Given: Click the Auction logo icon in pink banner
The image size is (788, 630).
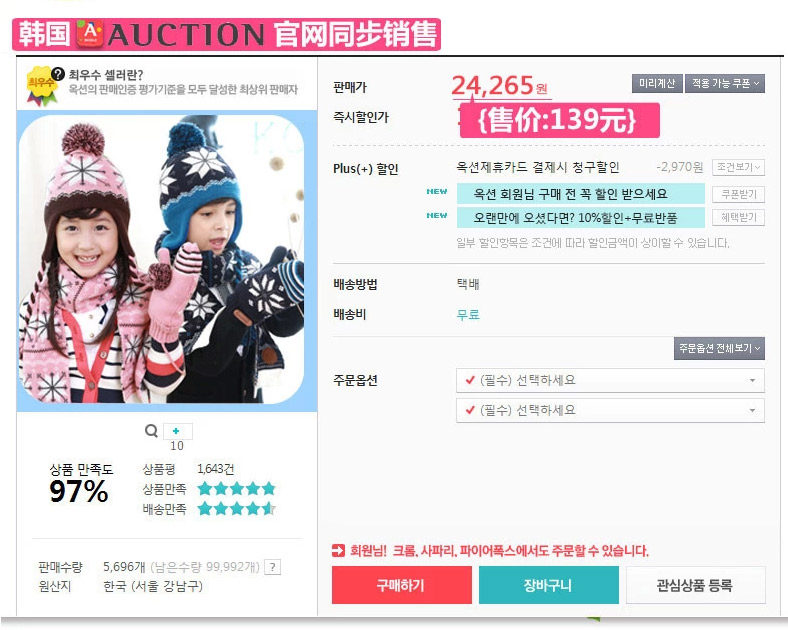Looking at the screenshot, I should pos(90,34).
